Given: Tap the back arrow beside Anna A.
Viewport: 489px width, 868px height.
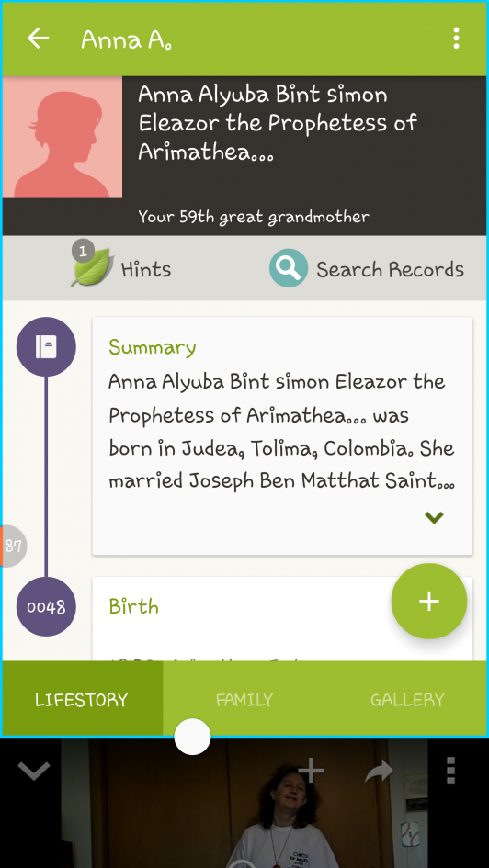Looking at the screenshot, I should [x=39, y=39].
